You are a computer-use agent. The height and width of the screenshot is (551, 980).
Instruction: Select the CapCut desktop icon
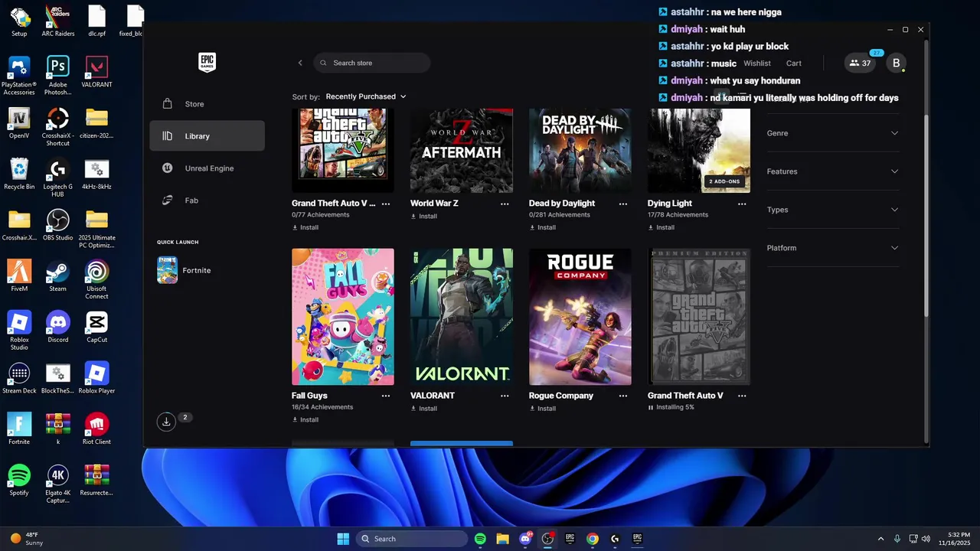(96, 327)
